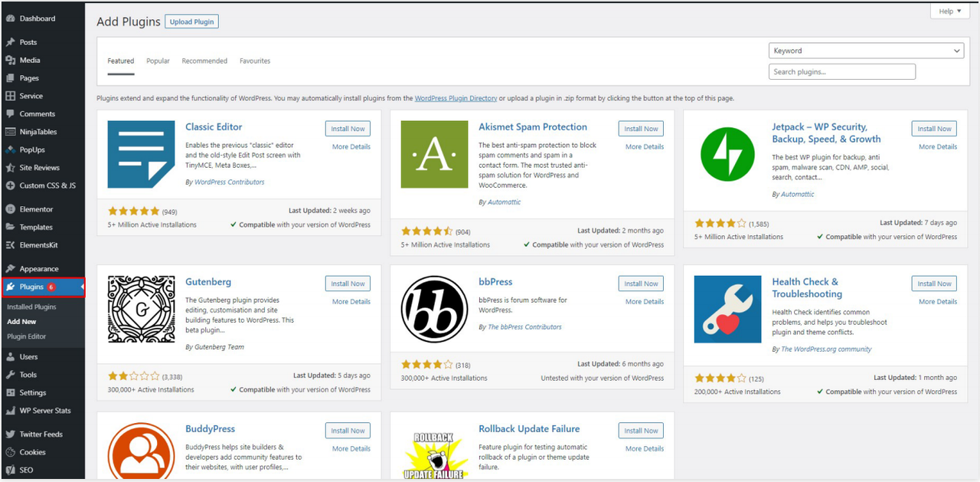Open More Details for Classic Editor
This screenshot has height=482, width=980.
[x=351, y=147]
